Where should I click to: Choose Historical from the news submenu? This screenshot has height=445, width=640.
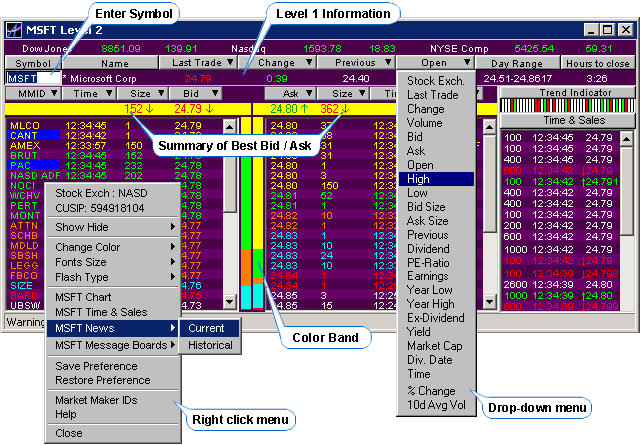210,345
